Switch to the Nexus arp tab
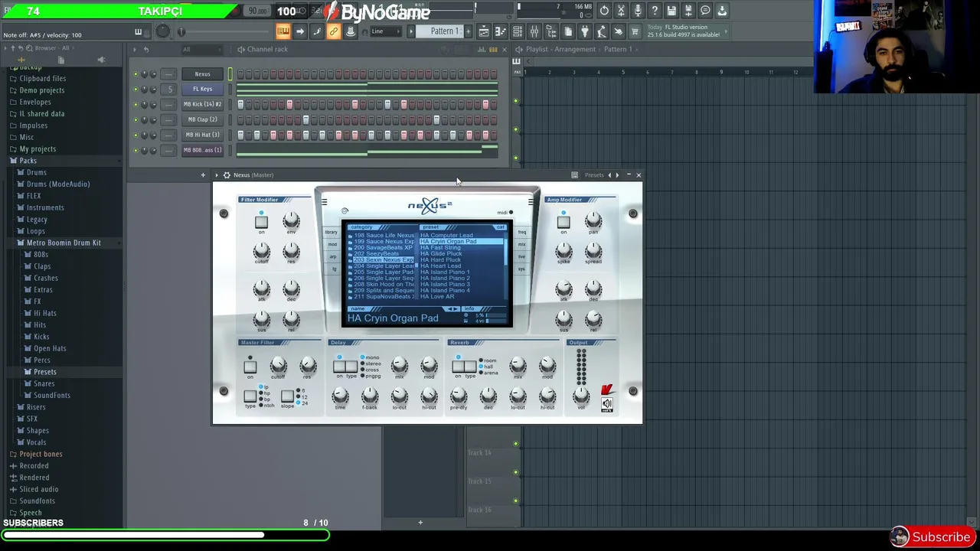This screenshot has width=980, height=551. pyautogui.click(x=332, y=256)
